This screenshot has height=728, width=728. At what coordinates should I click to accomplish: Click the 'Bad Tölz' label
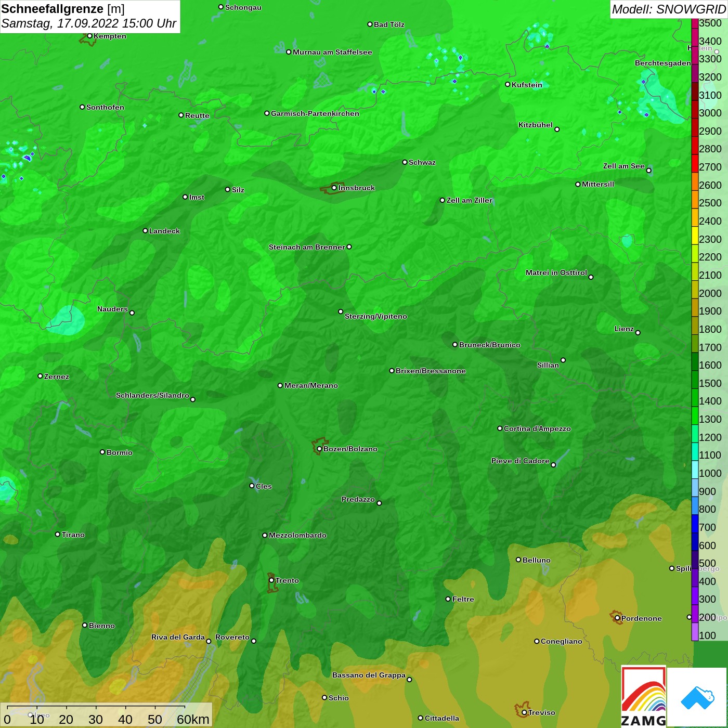click(x=389, y=24)
